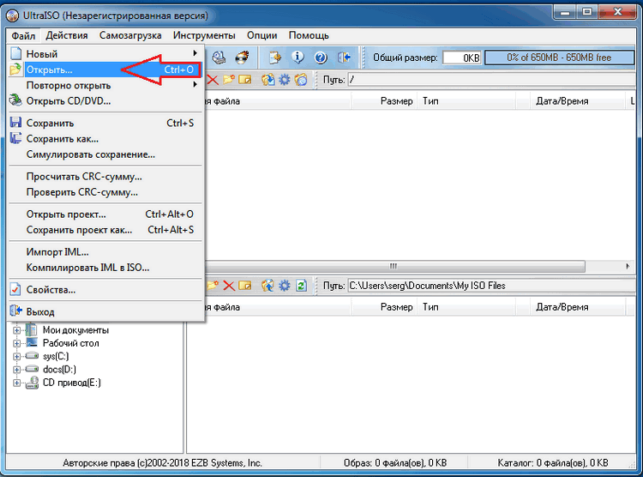Image resolution: width=643 pixels, height=477 pixels.
Task: Expand the Рабочий стол tree node
Action: (x=16, y=343)
